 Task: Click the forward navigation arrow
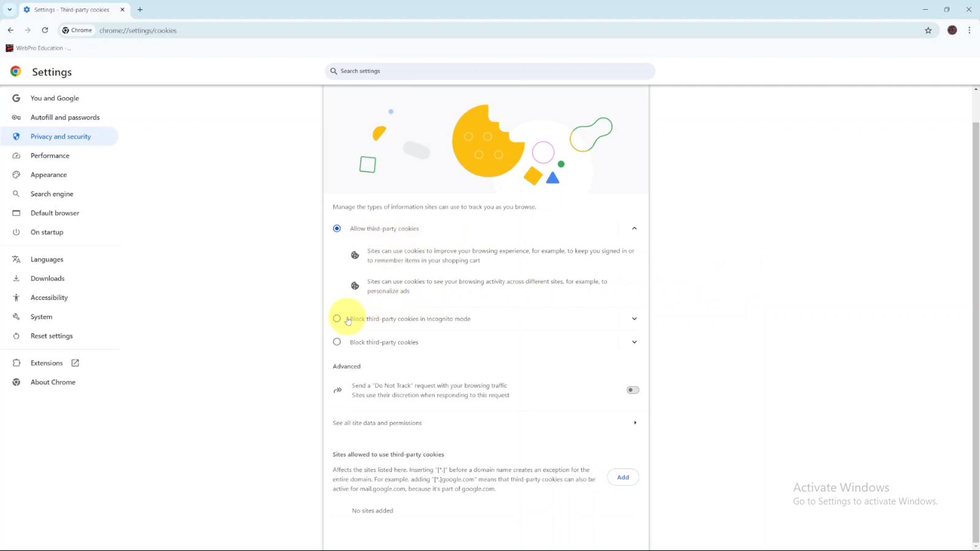[28, 30]
